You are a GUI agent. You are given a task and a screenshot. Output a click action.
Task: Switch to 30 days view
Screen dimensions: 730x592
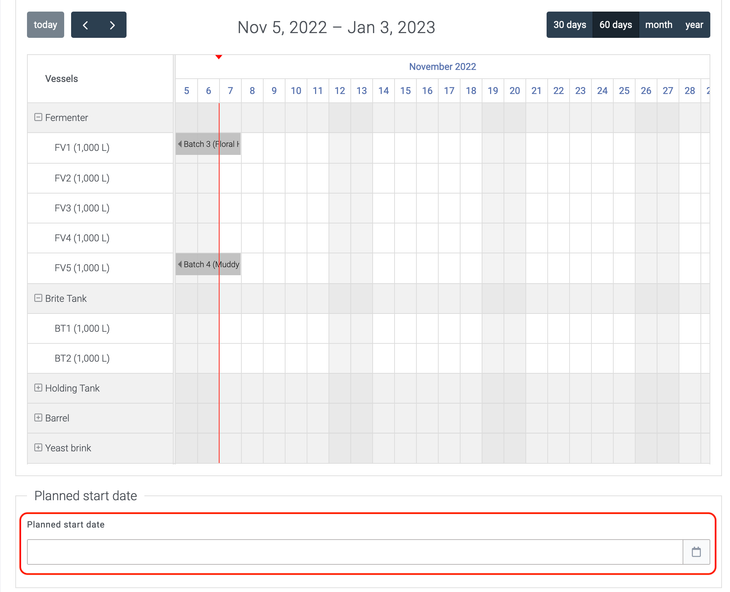570,25
